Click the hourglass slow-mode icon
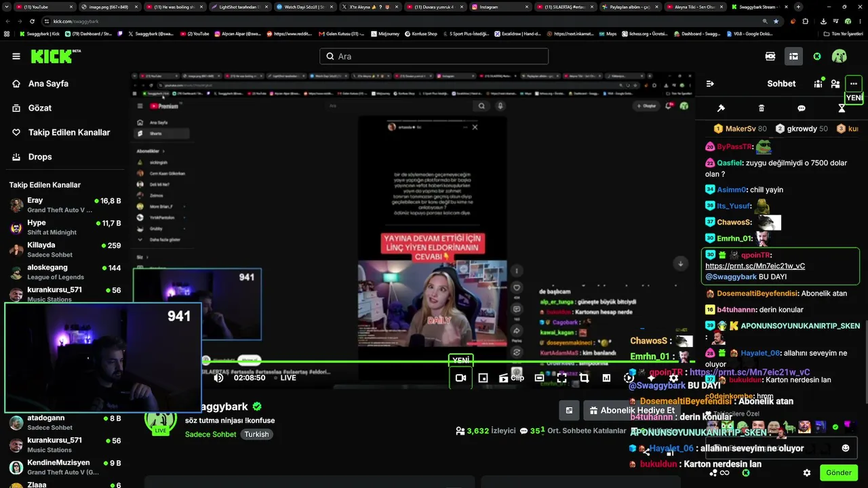Screen dimensions: 868x488 842,108
